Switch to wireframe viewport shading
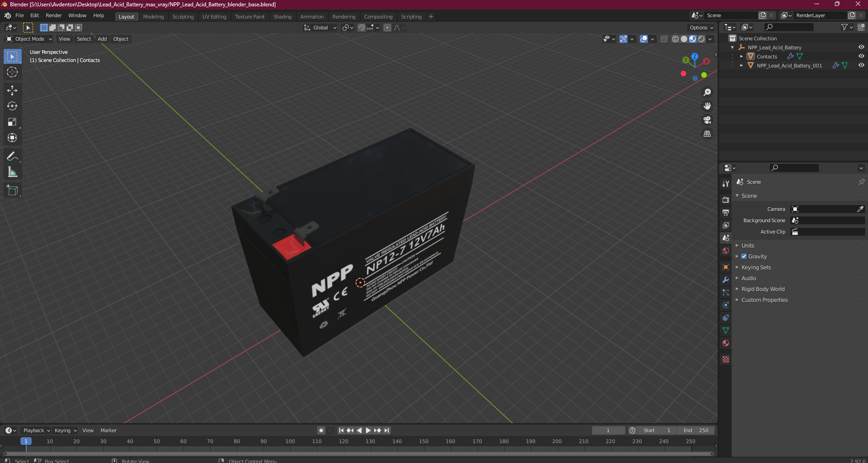Screen dimensions: 868x463 pyautogui.click(x=675, y=39)
